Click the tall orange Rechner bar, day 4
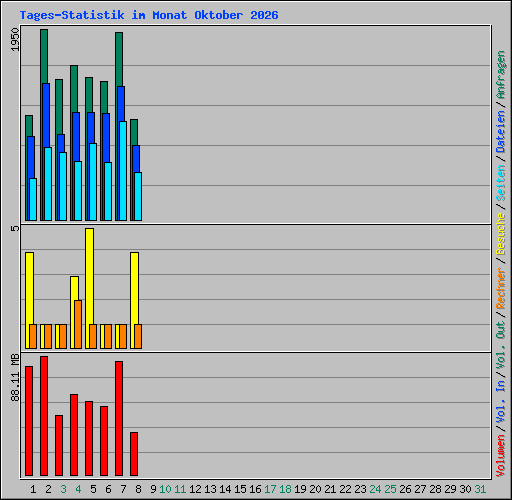Screen dimensions: 512x500 [x=78, y=324]
